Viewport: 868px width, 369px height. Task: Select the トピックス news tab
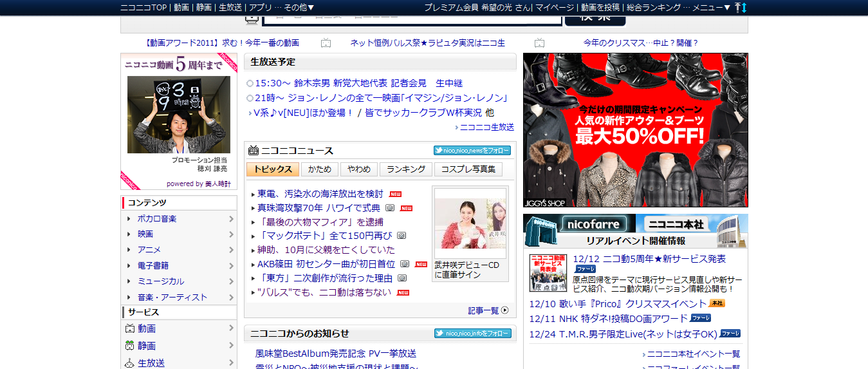point(273,169)
